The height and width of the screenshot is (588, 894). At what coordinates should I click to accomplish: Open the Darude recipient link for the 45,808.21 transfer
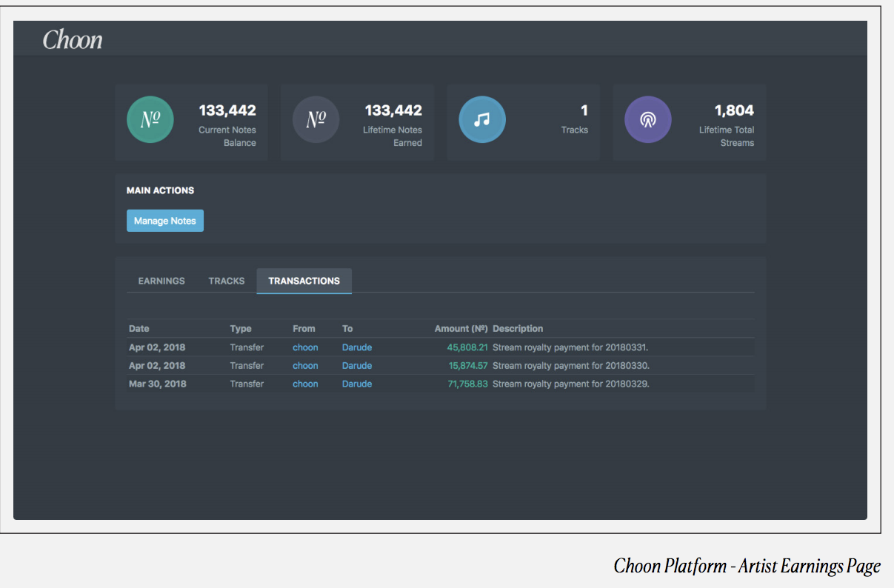pyautogui.click(x=357, y=347)
